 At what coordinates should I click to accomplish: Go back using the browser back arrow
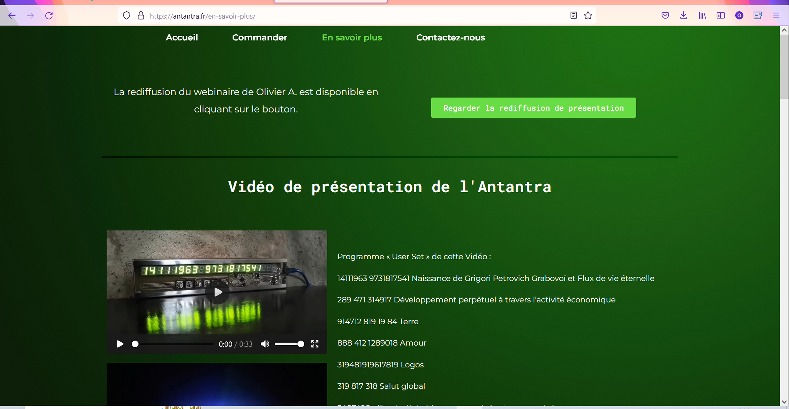point(12,16)
